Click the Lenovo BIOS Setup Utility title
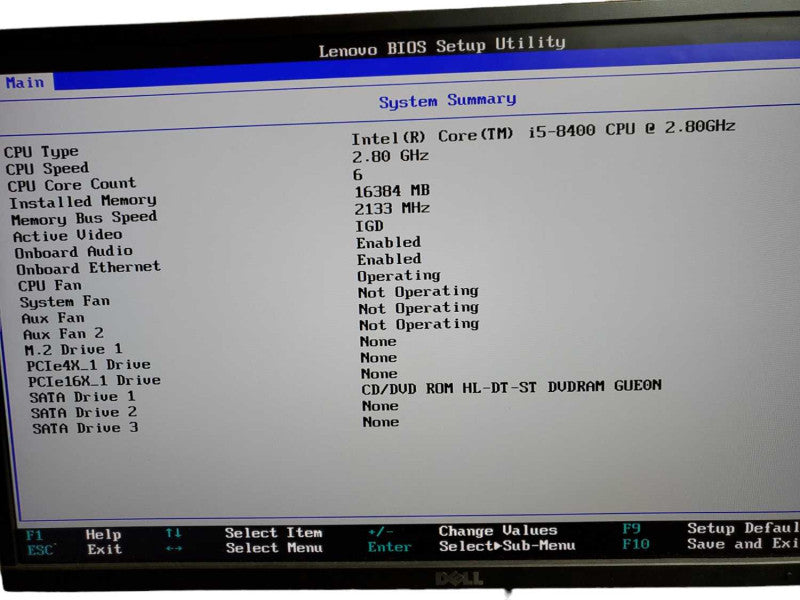Screen dimensions: 800x600 coord(442,46)
